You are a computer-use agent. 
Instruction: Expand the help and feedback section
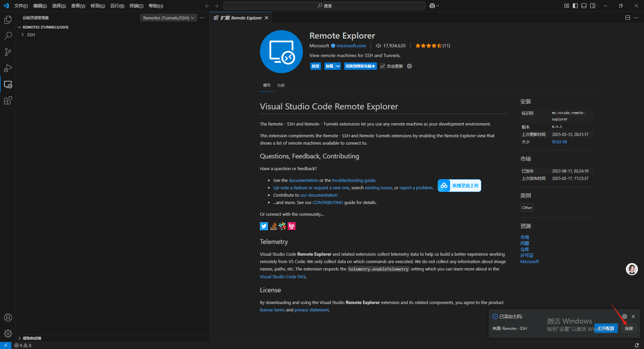[32, 338]
